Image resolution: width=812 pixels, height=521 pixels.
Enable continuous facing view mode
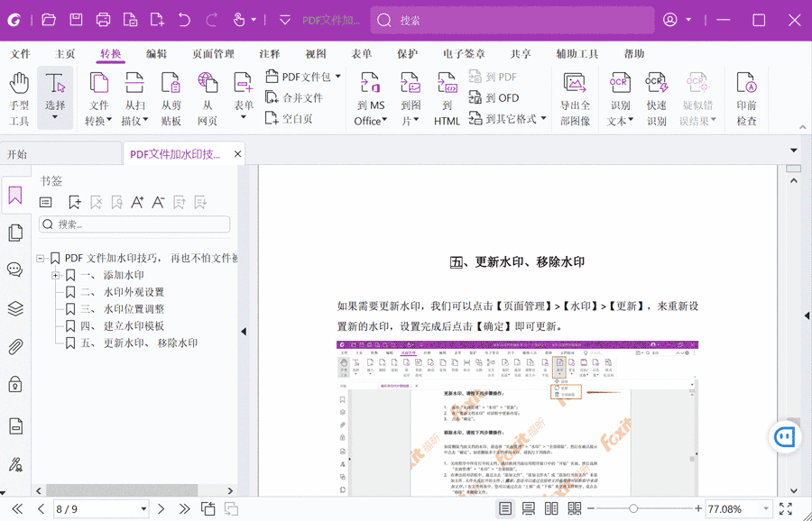tap(575, 508)
